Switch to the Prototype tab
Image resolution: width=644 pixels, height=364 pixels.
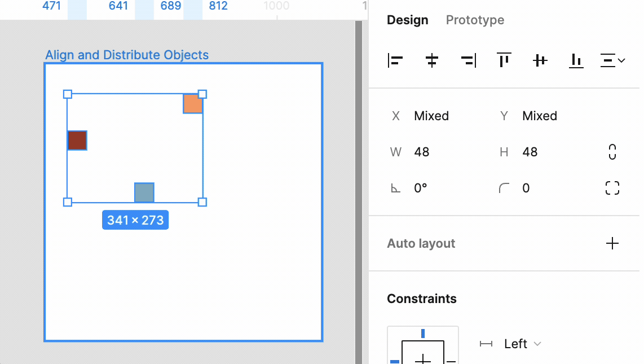[x=474, y=20]
